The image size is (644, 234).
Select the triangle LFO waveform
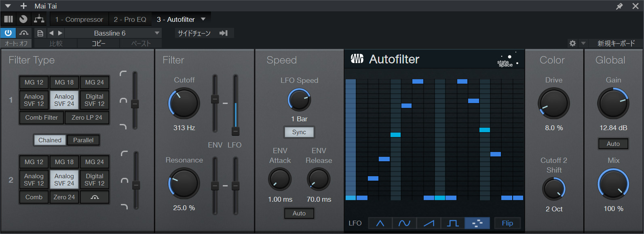pos(380,223)
